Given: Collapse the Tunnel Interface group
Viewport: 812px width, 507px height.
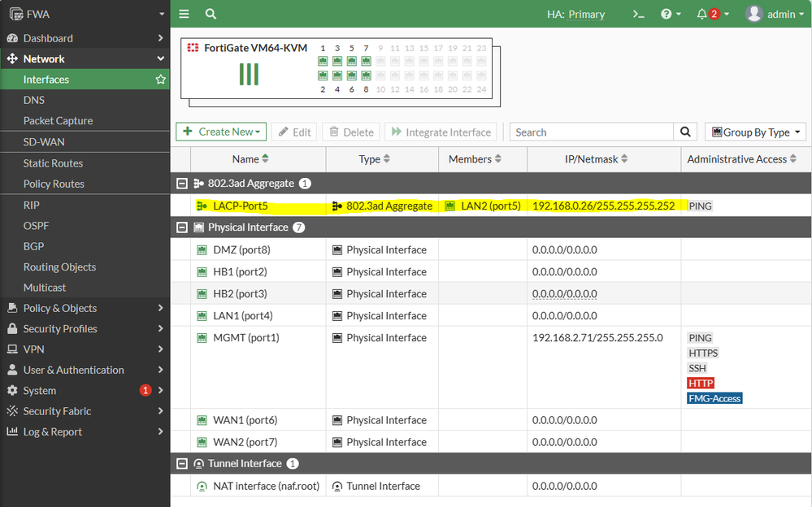Looking at the screenshot, I should point(180,464).
